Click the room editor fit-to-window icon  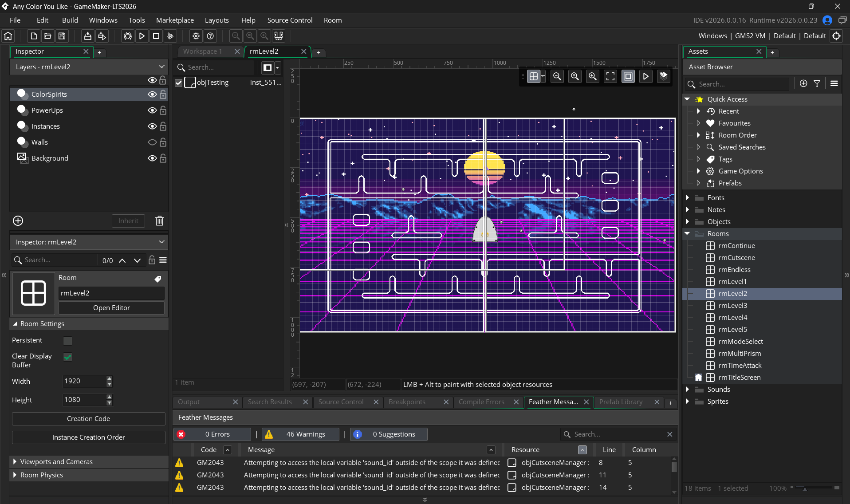click(610, 76)
